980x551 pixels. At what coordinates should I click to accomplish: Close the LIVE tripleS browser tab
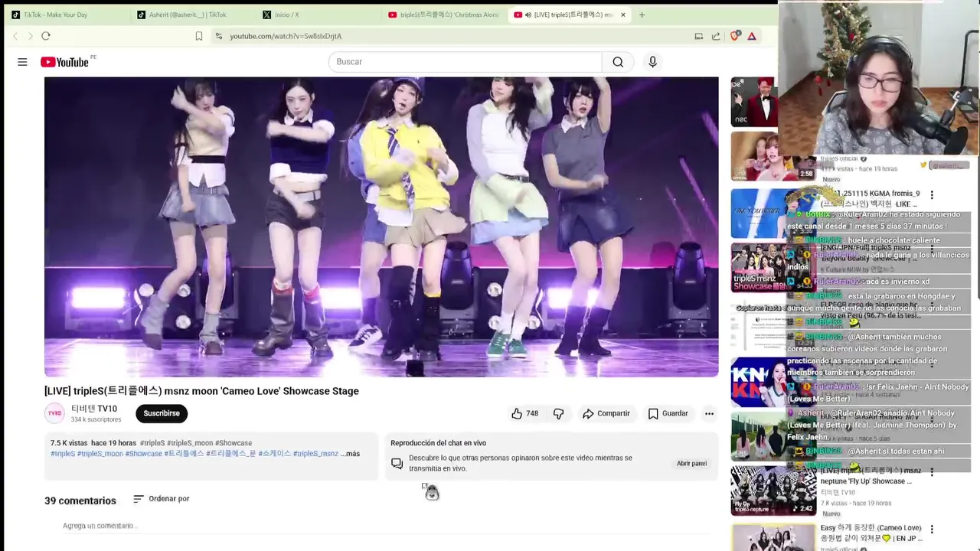623,15
